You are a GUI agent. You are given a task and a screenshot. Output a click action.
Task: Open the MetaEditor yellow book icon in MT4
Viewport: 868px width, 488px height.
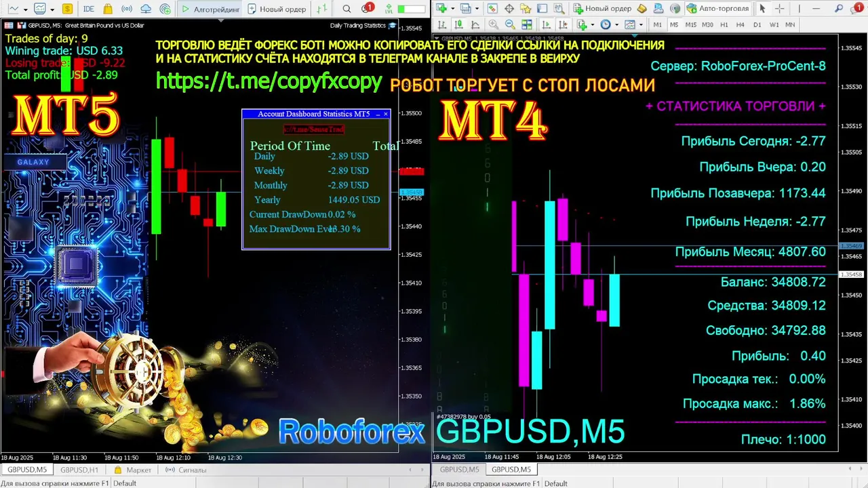point(642,8)
